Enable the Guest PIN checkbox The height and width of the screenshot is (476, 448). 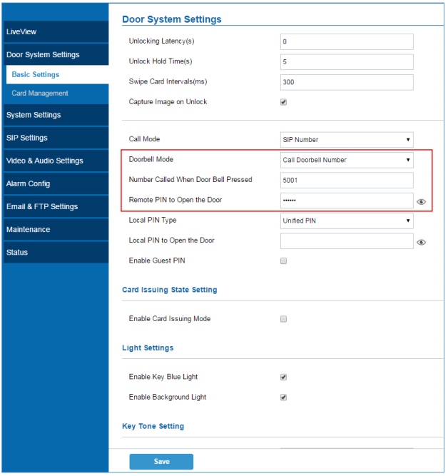pyautogui.click(x=283, y=260)
